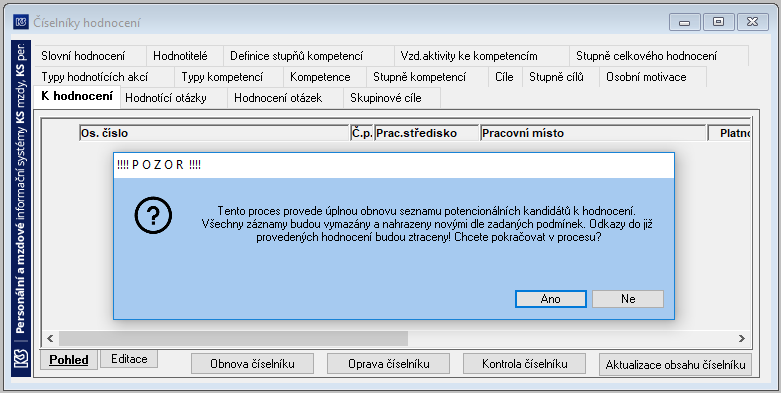781x393 pixels.
Task: Maximize the Číselníky hodnocení window
Action: [718, 22]
